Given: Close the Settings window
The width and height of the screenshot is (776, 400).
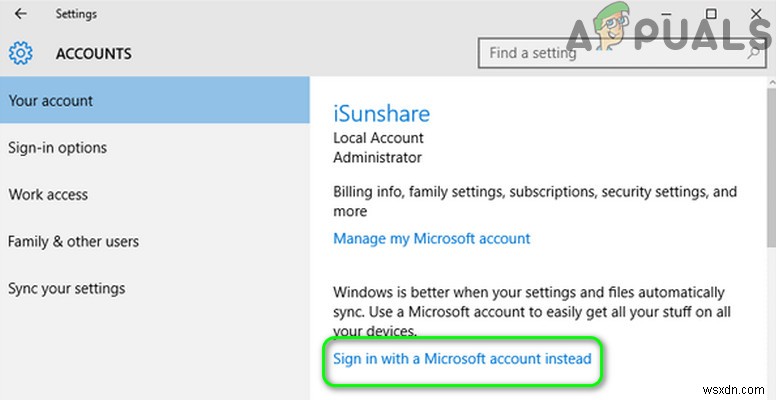Looking at the screenshot, I should [753, 14].
